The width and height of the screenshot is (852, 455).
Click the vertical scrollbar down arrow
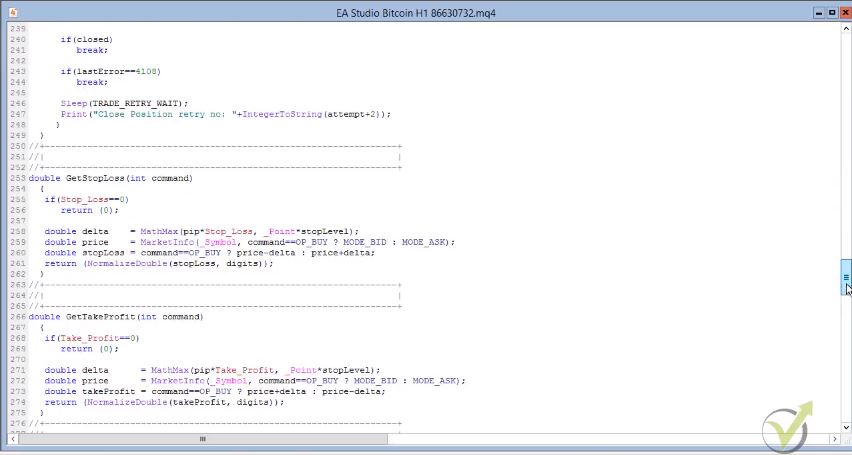point(845,427)
